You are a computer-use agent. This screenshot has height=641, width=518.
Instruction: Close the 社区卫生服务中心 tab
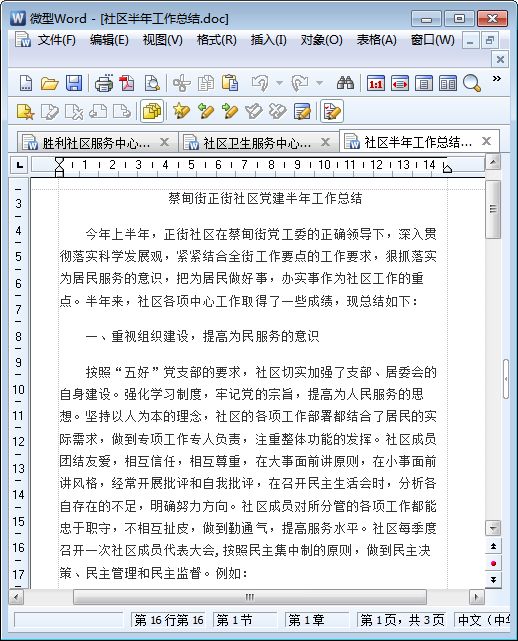click(325, 142)
